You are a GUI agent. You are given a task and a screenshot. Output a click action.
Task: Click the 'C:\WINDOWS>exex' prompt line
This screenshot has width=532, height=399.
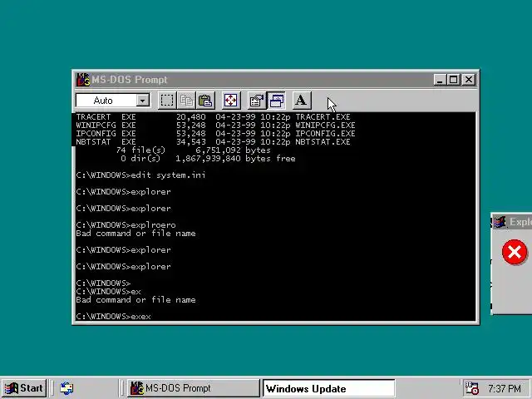113,317
